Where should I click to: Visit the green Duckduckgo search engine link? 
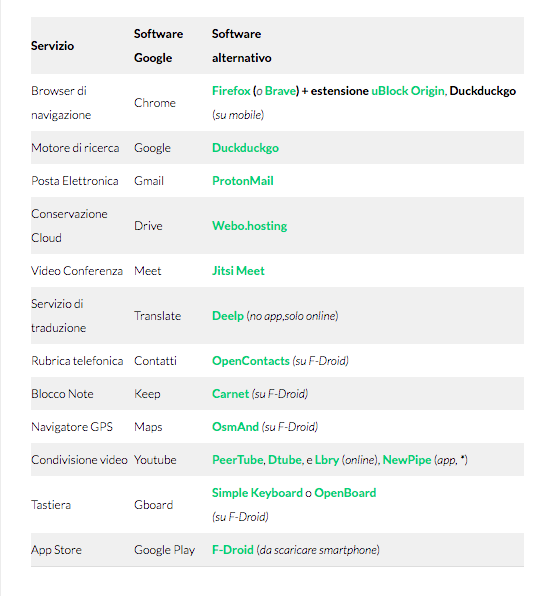click(x=245, y=147)
